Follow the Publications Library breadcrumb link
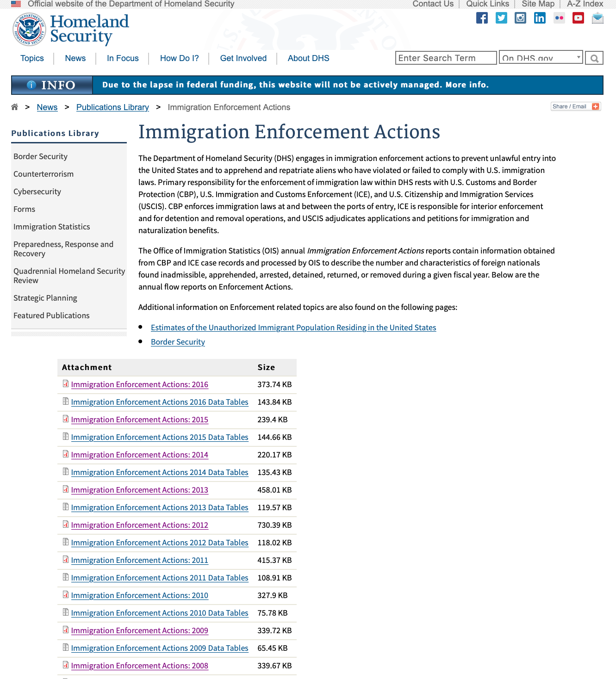 (112, 107)
